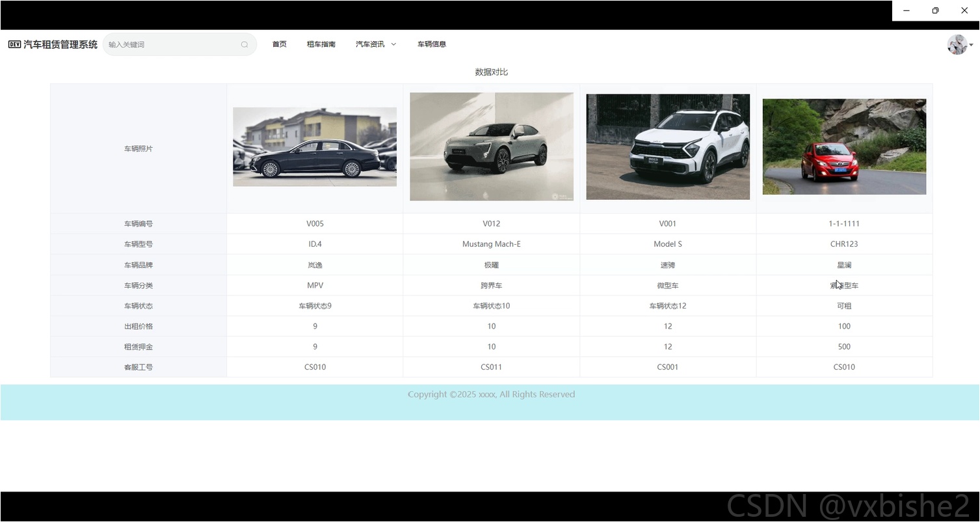Click the 车辆状态12 status cell
This screenshot has height=522, width=980.
(x=668, y=306)
